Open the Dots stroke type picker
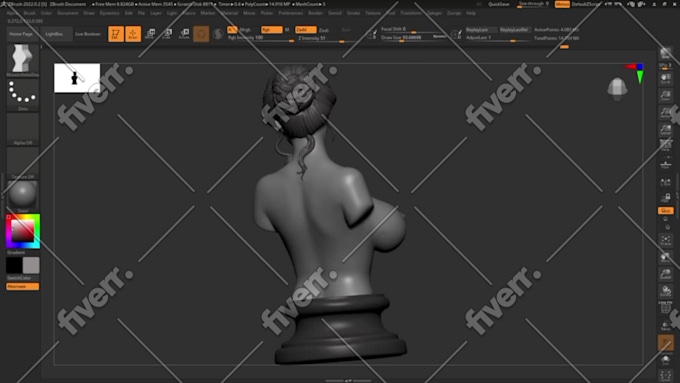 23,92
